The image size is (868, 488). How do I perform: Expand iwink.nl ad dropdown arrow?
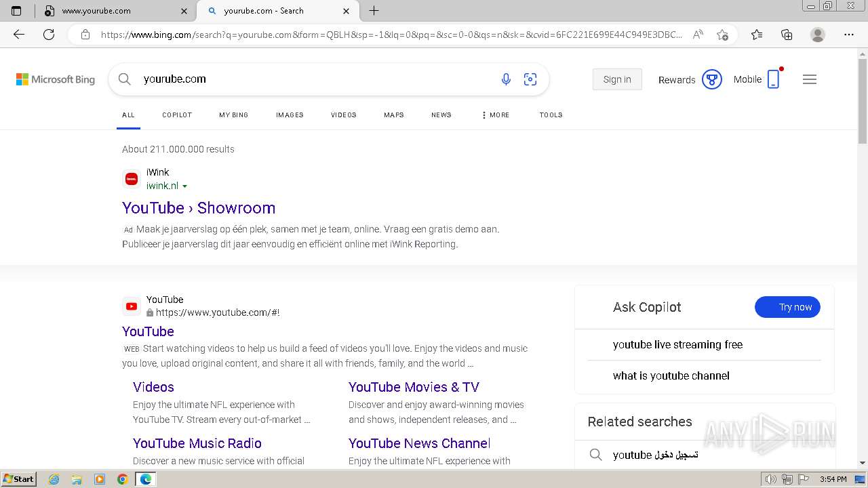pyautogui.click(x=184, y=186)
